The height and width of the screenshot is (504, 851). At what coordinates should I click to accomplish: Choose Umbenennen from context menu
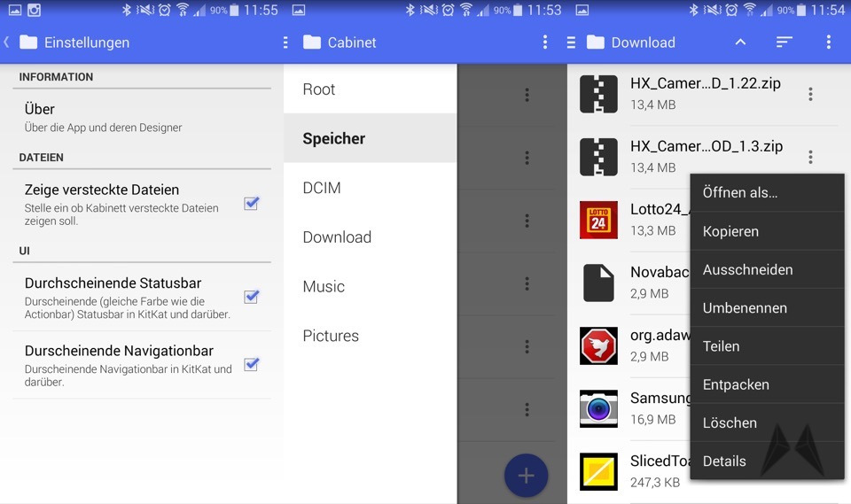tap(745, 308)
